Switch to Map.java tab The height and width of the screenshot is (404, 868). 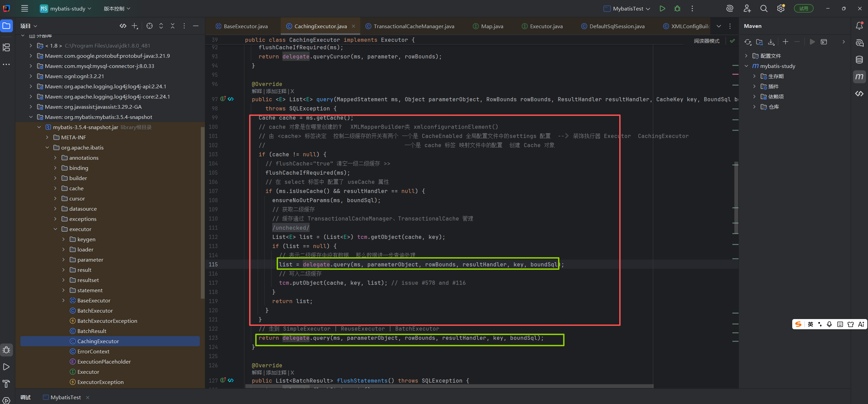488,26
